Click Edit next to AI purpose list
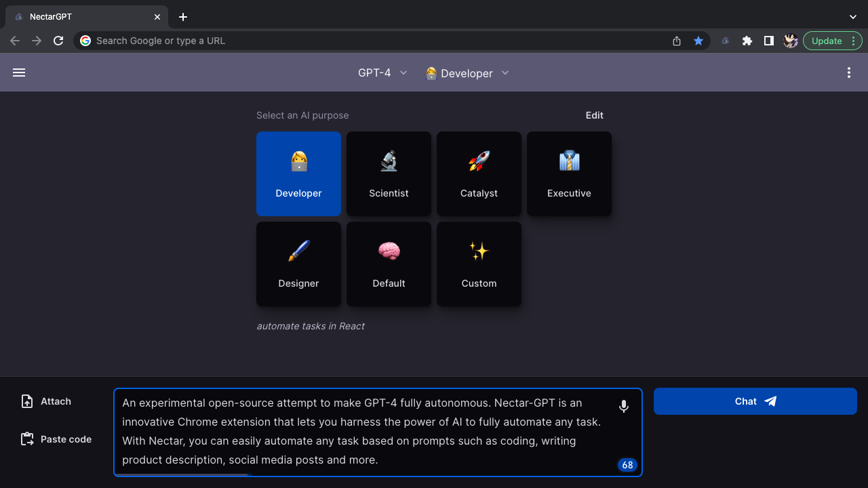The height and width of the screenshot is (488, 868). [595, 115]
